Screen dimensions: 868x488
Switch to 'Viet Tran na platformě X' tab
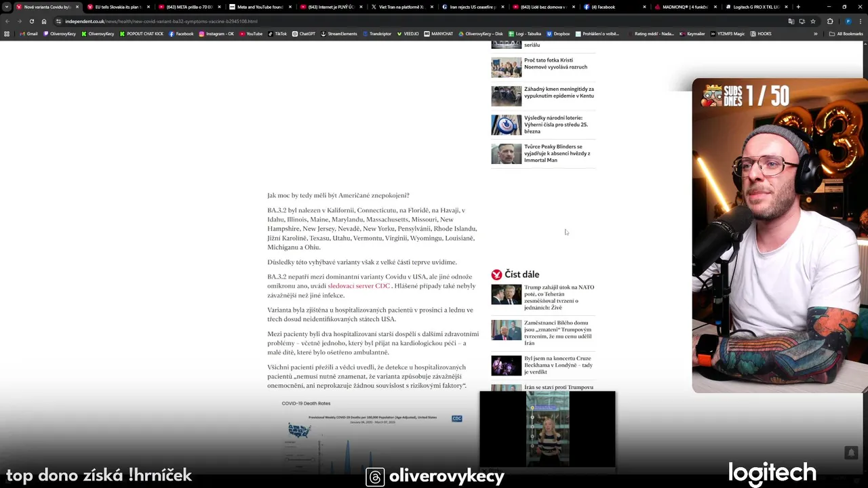(402, 7)
